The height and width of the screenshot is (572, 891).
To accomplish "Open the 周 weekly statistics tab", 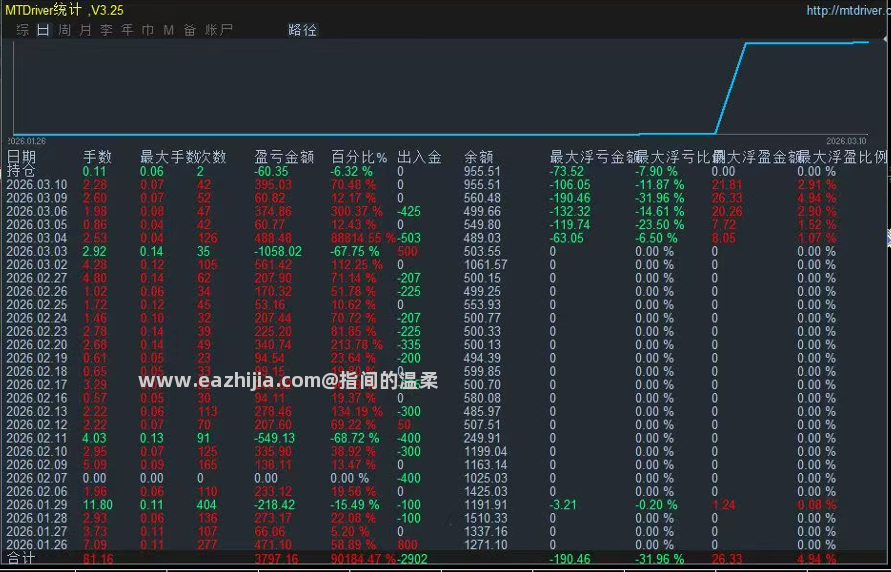I will coord(64,30).
